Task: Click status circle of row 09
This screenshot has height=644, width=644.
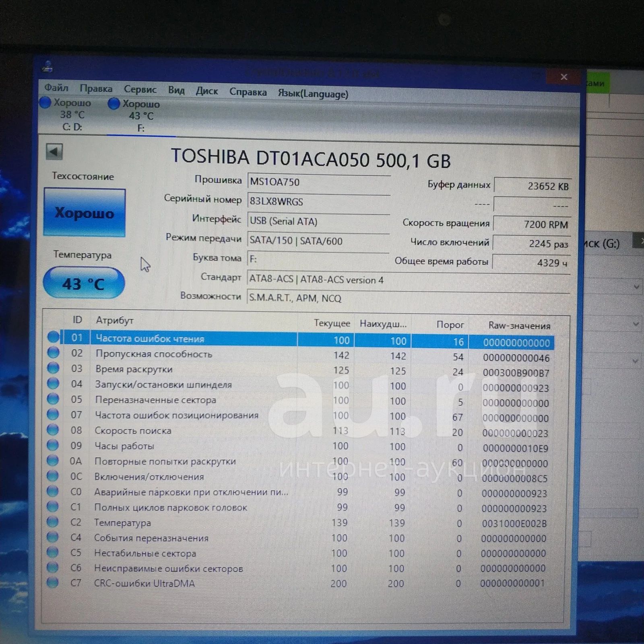Action: tap(53, 445)
